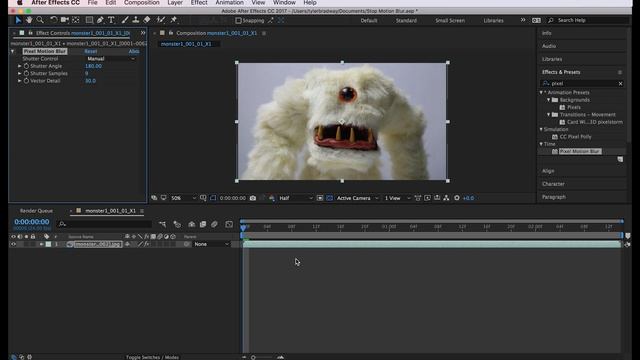Viewport: 640px width, 360px height.
Task: Collapse the Pixel Motion Blur effect
Action: [x=13, y=51]
